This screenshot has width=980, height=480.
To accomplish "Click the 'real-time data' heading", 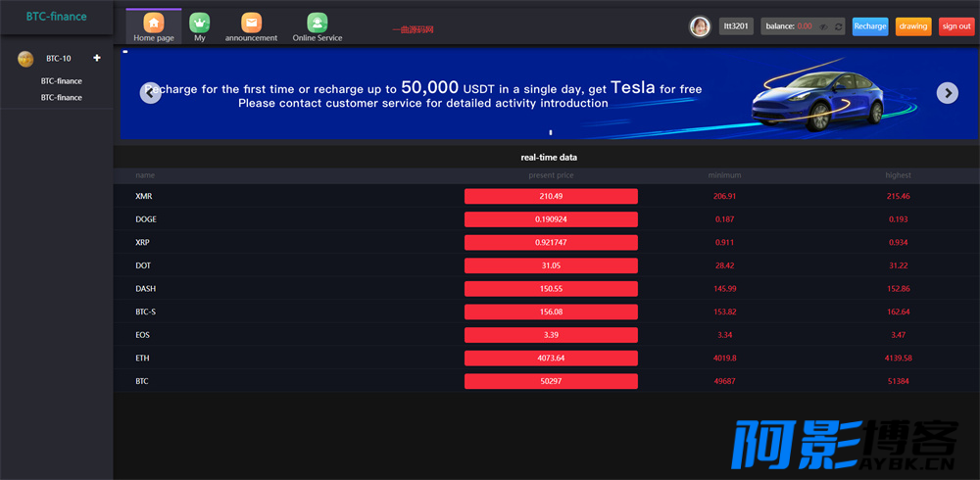I will pyautogui.click(x=549, y=158).
